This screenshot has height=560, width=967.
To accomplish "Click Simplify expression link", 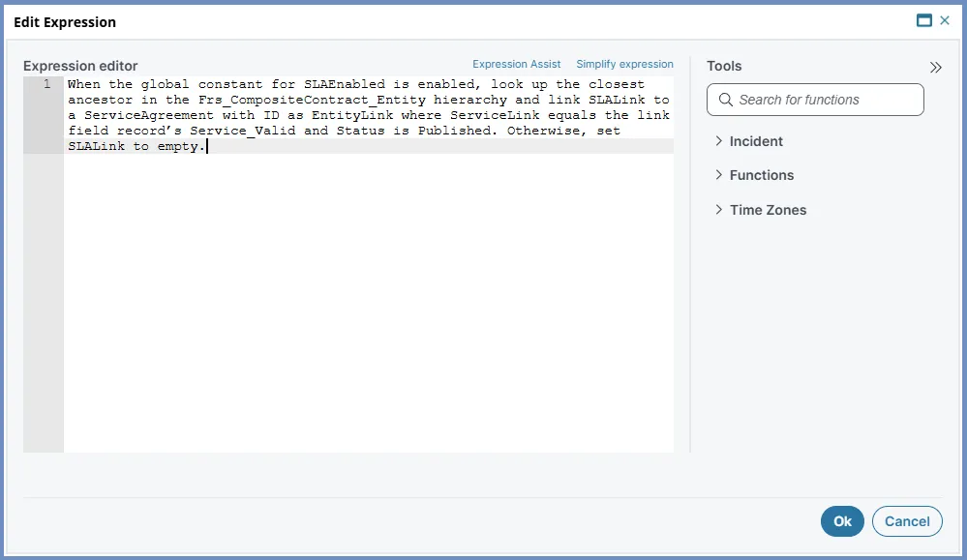I will pos(624,64).
